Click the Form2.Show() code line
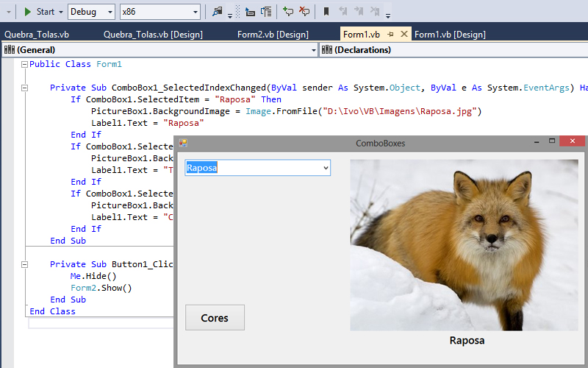Viewport: 588px width, 368px height. click(101, 288)
